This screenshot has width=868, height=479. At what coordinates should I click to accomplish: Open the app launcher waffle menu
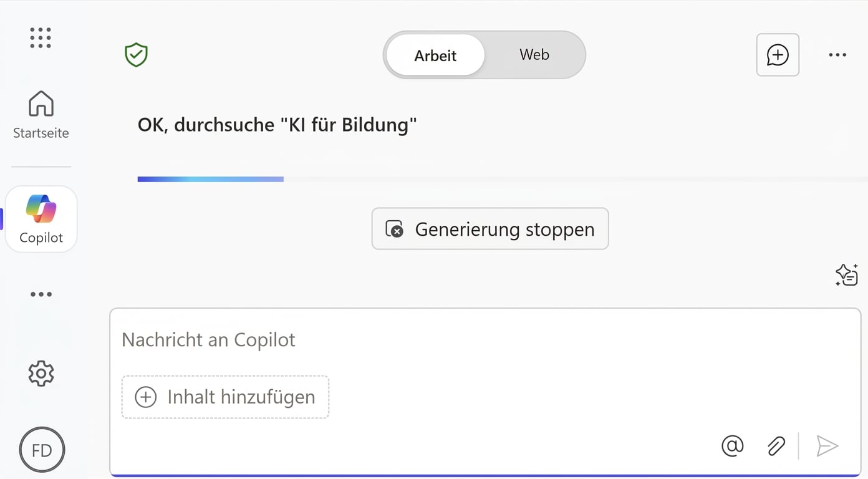click(40, 37)
